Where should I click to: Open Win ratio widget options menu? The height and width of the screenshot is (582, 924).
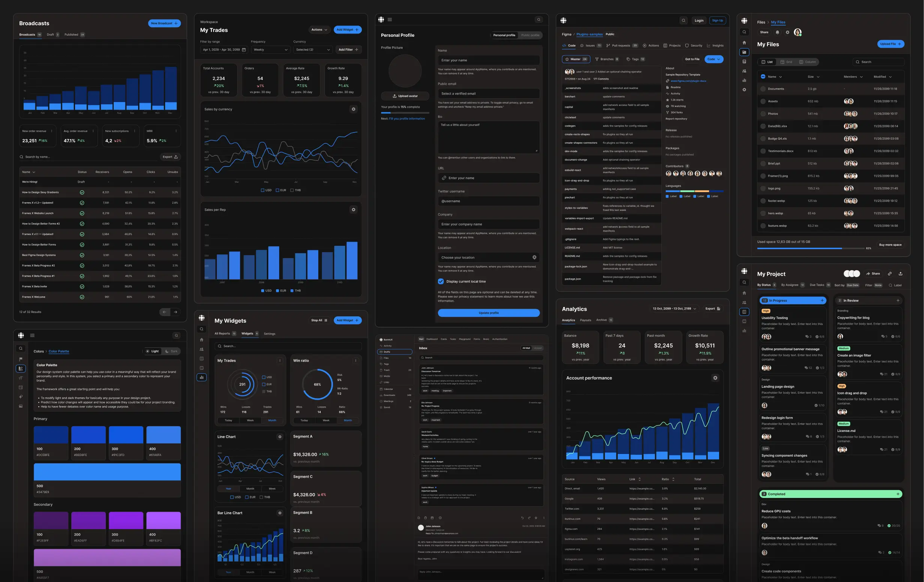tap(356, 361)
